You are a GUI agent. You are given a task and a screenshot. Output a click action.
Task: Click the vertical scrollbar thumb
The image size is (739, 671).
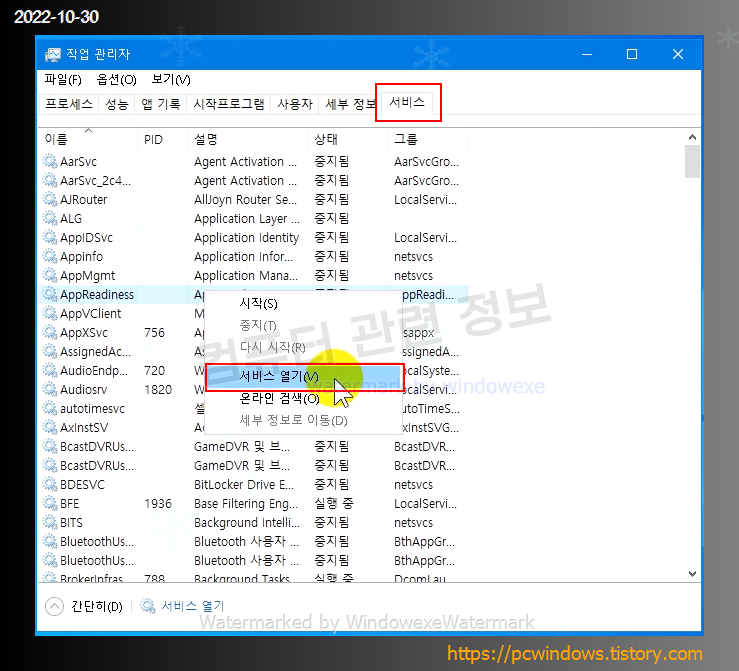pyautogui.click(x=692, y=162)
